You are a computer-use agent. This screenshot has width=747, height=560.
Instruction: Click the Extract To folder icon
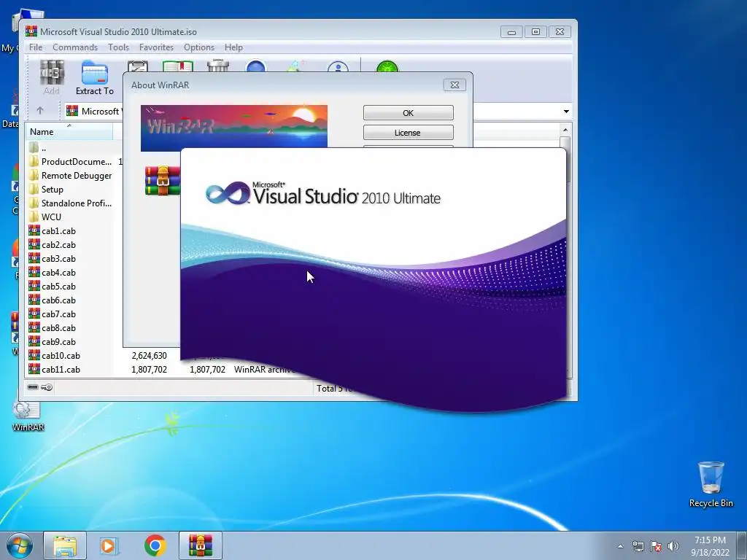94,73
